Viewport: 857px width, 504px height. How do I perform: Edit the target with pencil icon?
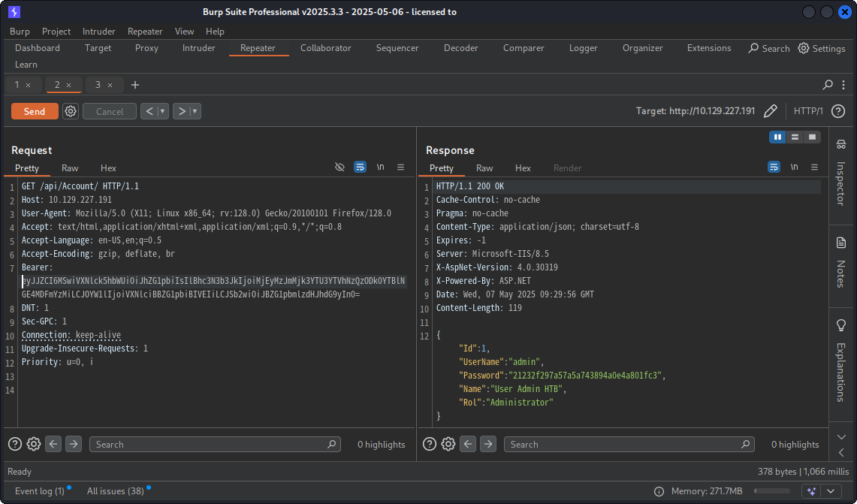coord(770,111)
